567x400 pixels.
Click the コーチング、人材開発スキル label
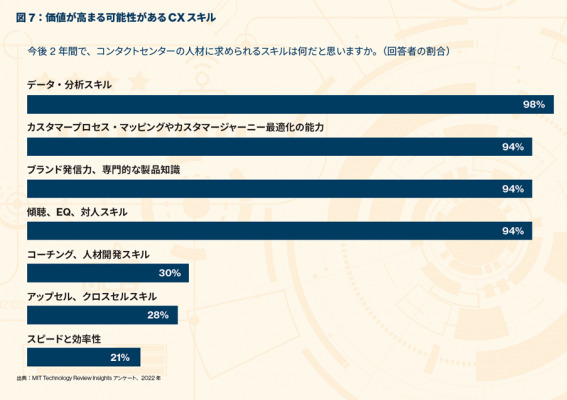pos(88,254)
